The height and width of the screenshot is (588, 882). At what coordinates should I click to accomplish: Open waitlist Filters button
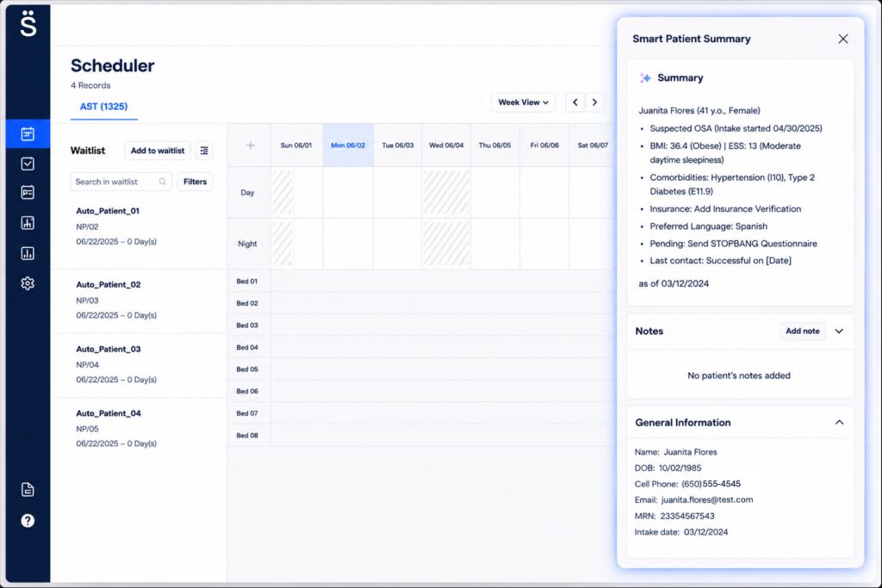click(195, 182)
